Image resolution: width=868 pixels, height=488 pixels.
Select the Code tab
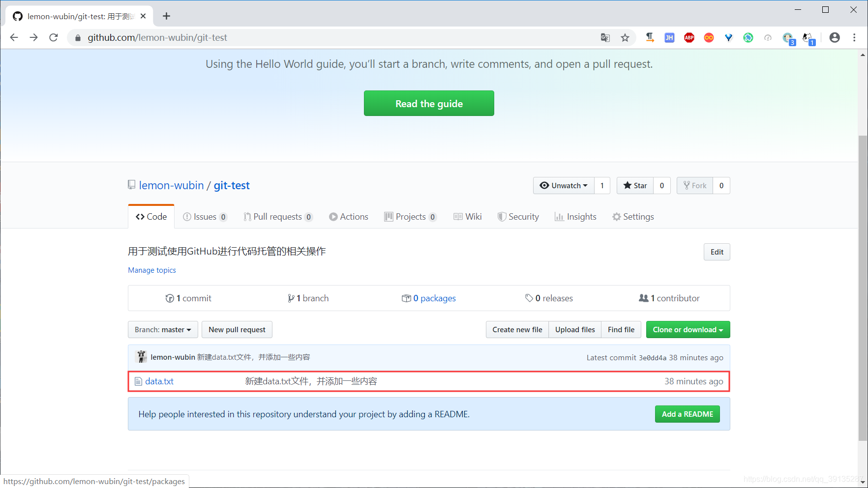[x=151, y=217]
